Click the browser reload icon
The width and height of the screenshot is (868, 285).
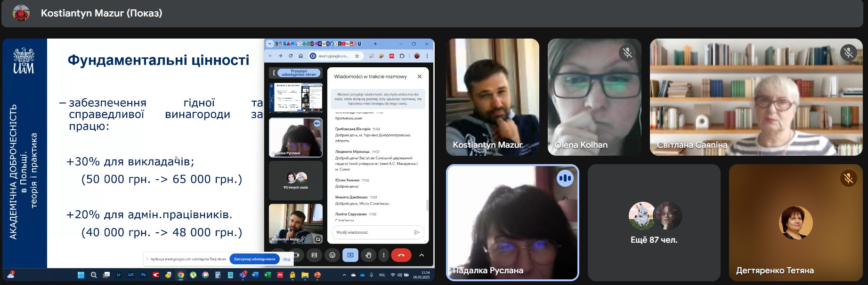[291, 56]
